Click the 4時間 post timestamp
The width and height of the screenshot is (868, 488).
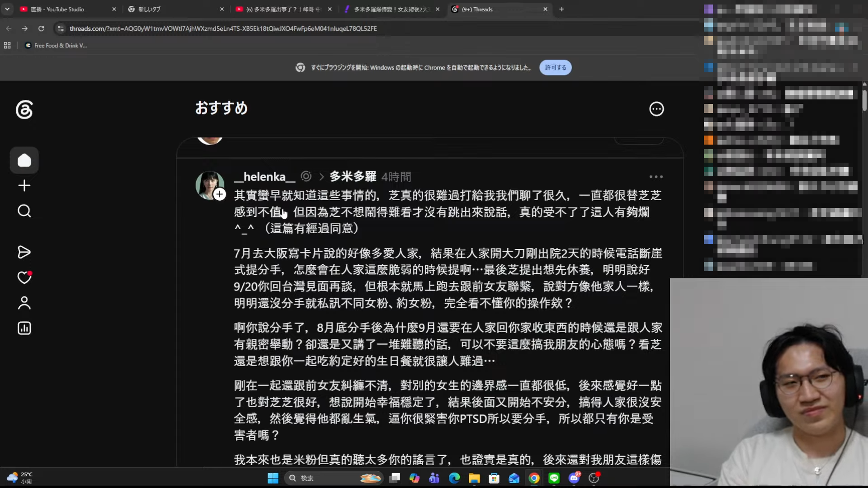[396, 177]
